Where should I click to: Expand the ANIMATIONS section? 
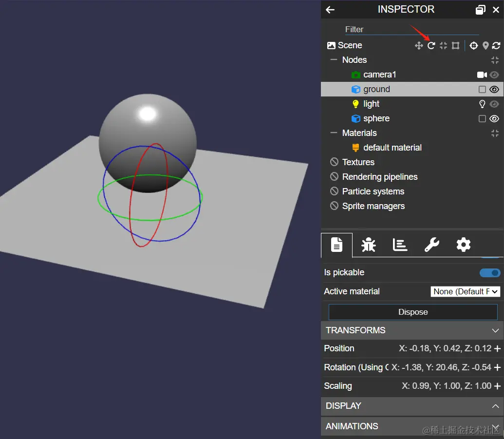[412, 426]
